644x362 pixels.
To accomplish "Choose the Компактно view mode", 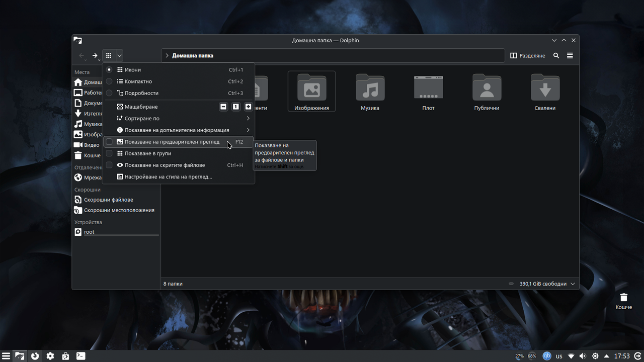I will click(179, 81).
